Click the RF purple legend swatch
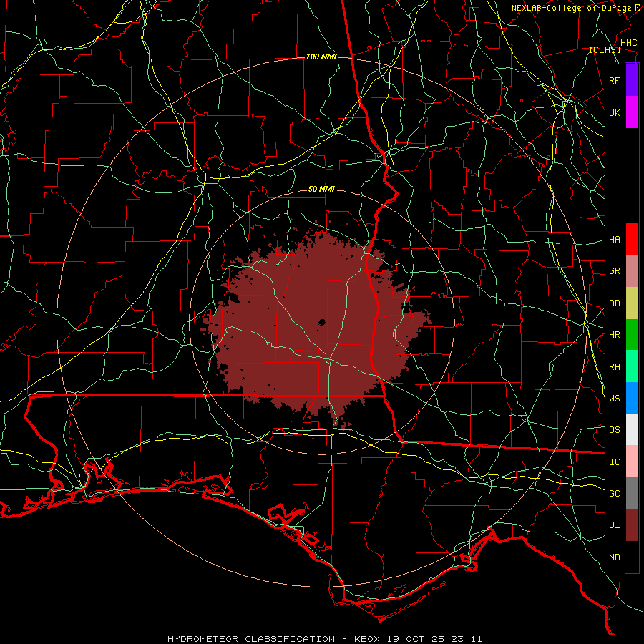The image size is (644, 644). (x=632, y=79)
